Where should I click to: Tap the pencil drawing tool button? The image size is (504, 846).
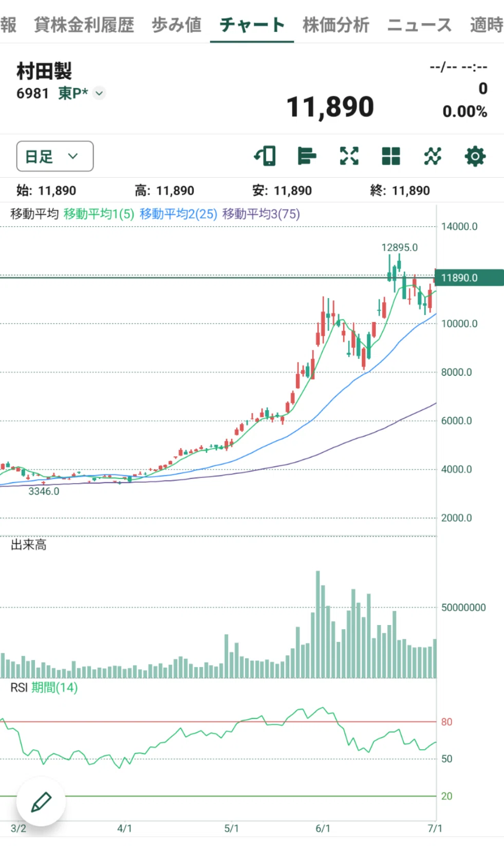coord(41,801)
